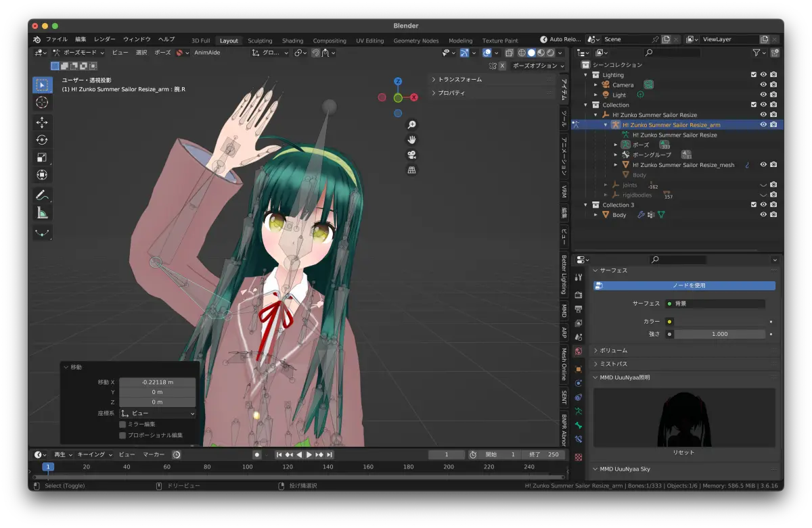Open the Render properties tab icon
Viewport: 812px width, 528px height.
(578, 295)
